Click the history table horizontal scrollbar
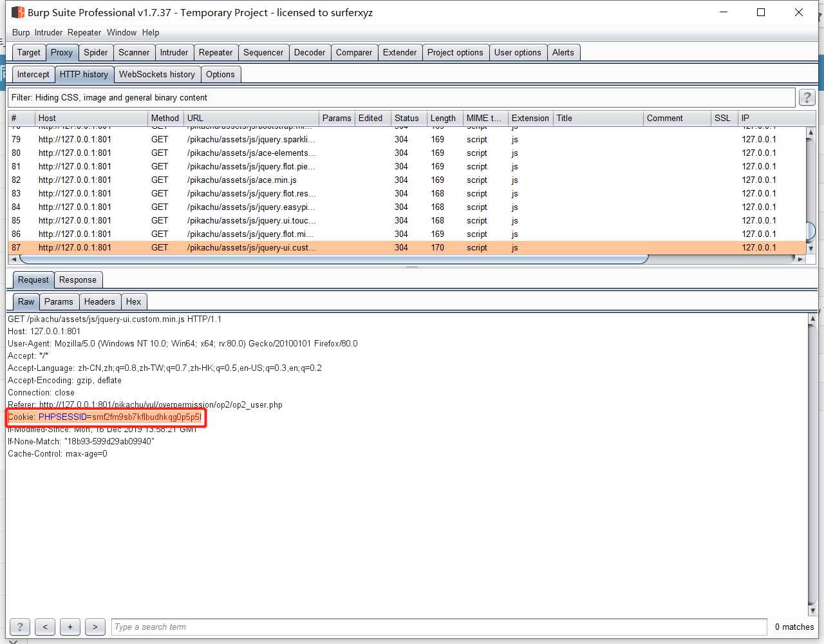824x644 pixels. coord(333,259)
